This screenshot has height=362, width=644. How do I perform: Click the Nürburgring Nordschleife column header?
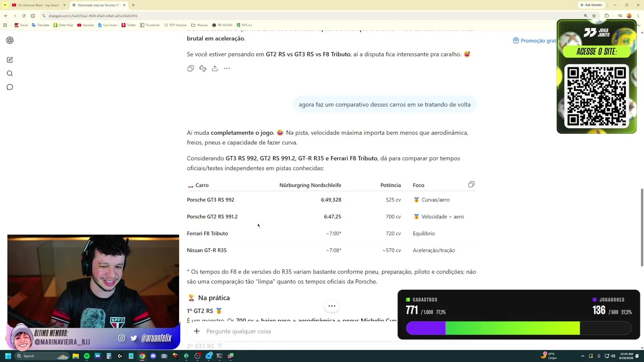click(x=310, y=185)
